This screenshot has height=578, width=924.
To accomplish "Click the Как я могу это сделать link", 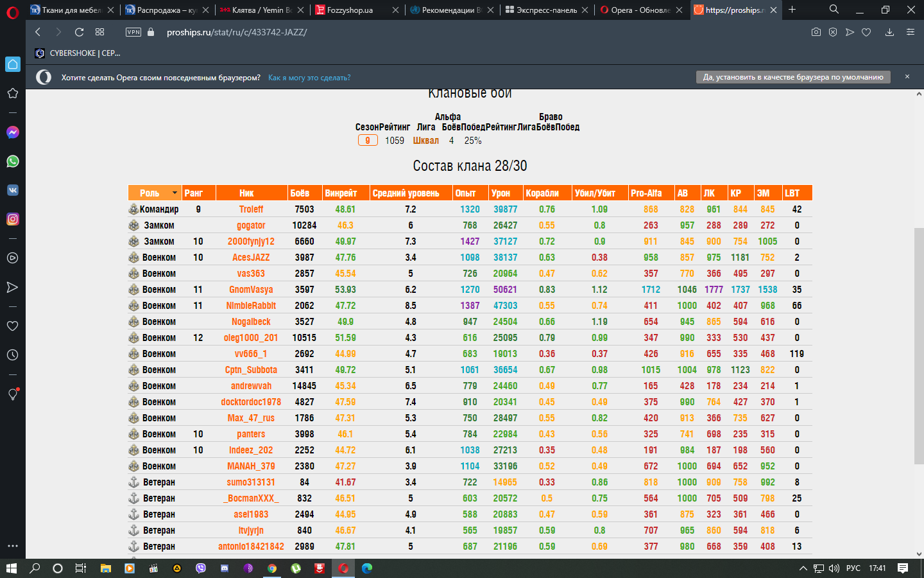I will tap(309, 78).
